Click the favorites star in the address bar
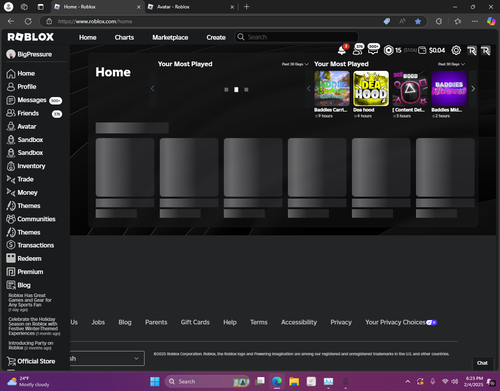Viewport: 500px width, 391px height. (x=418, y=21)
